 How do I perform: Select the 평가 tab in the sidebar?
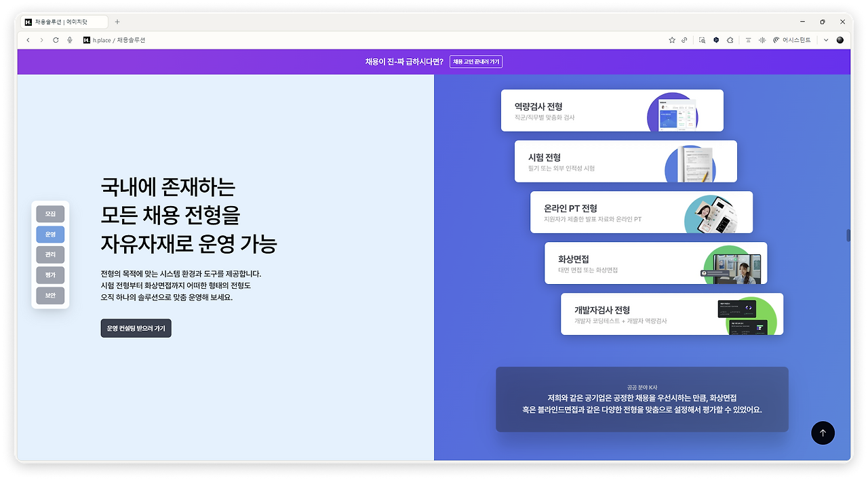[50, 275]
